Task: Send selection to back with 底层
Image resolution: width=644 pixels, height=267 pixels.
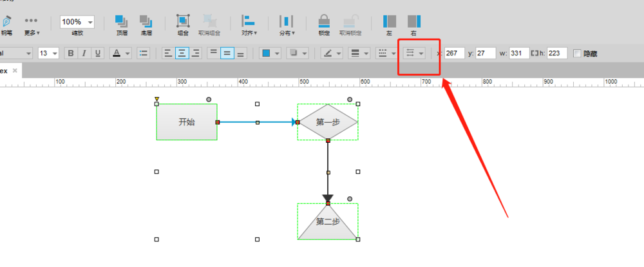Action: click(x=146, y=24)
